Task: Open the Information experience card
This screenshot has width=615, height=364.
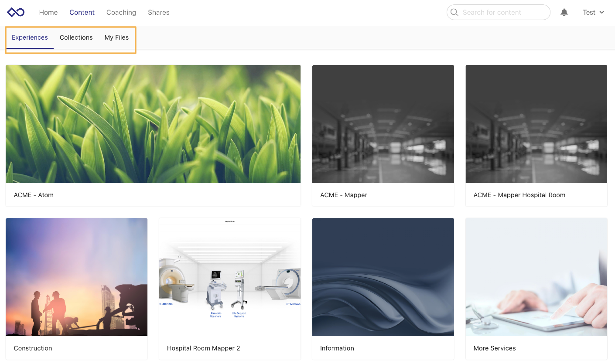Action: 383,277
